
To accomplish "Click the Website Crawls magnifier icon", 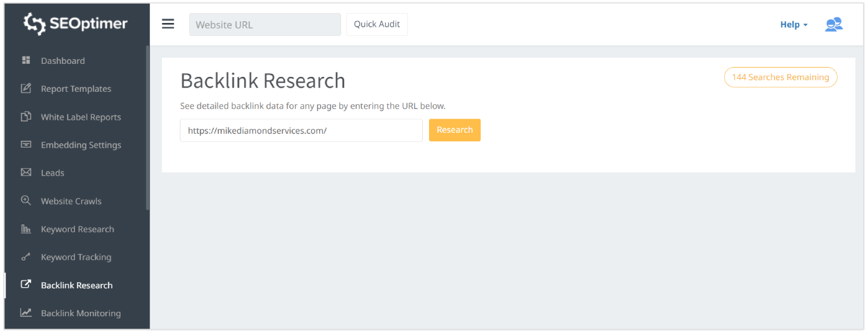I will [26, 200].
